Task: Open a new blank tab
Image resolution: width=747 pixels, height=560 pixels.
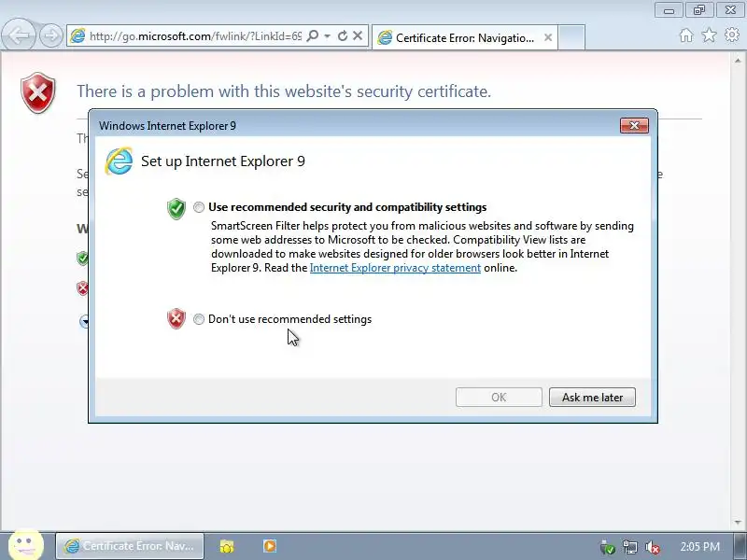Action: coord(571,37)
